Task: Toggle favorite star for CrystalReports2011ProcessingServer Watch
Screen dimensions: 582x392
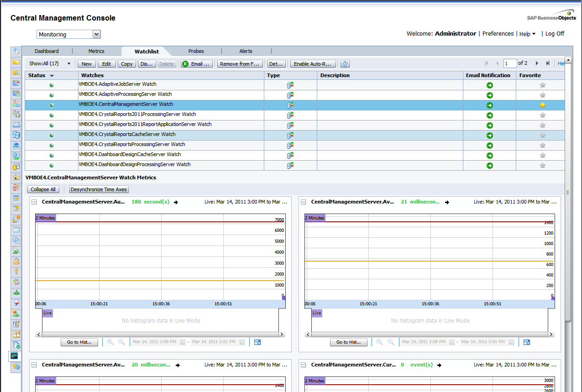Action: pyautogui.click(x=543, y=115)
